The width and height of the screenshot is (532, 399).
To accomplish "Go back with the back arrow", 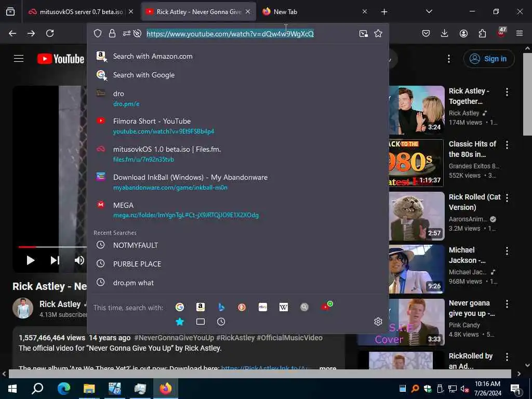I will [12, 33].
